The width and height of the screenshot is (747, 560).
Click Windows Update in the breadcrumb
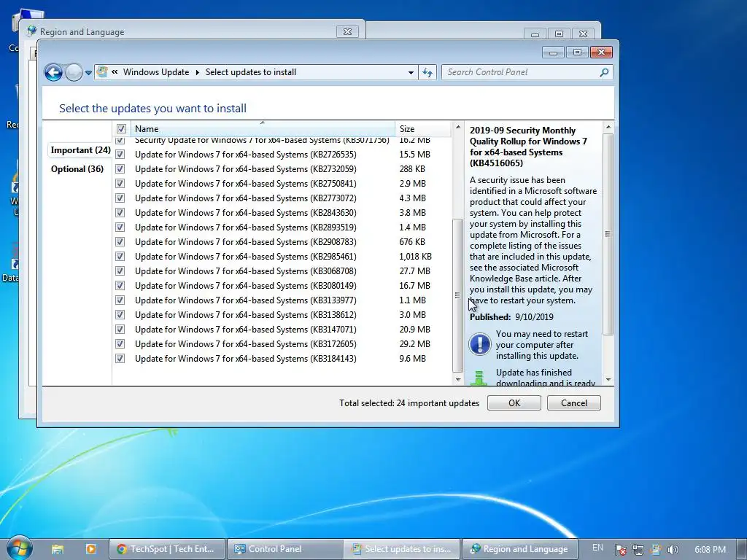pos(156,72)
